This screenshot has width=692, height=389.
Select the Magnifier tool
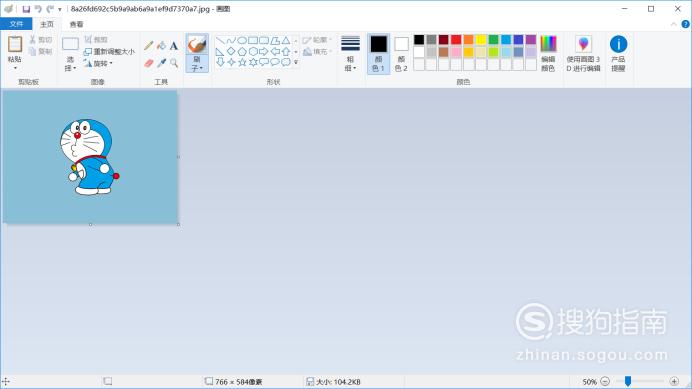pyautogui.click(x=174, y=64)
